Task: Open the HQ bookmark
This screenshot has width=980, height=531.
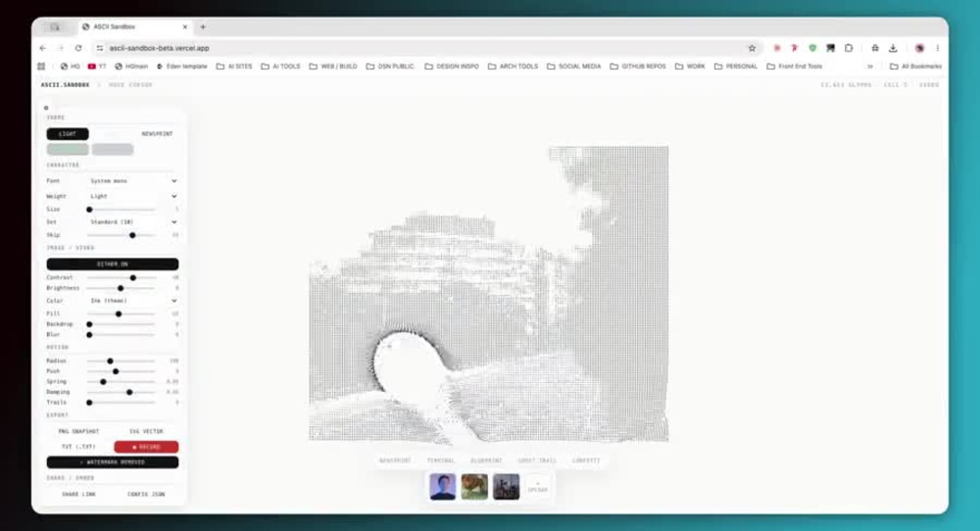Action: (70, 67)
